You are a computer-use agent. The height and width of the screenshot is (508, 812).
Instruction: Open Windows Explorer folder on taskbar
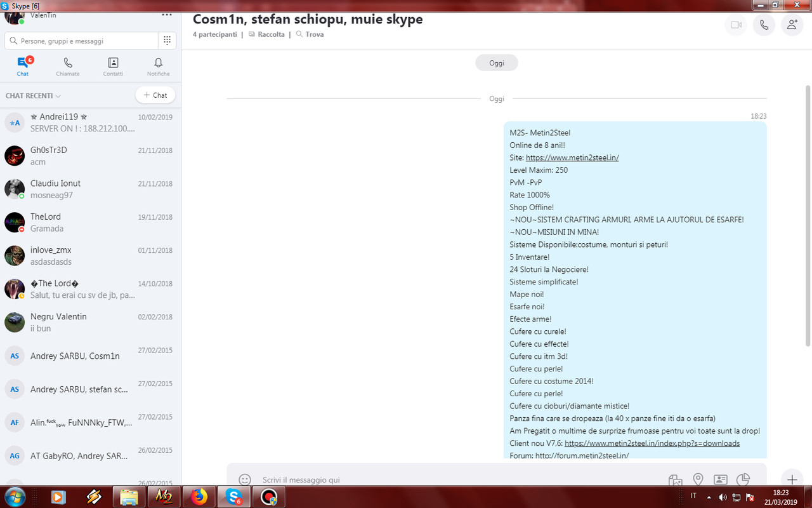point(129,497)
